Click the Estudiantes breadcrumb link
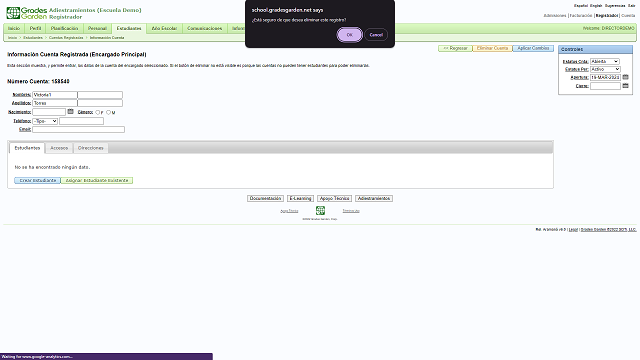Image resolution: width=640 pixels, height=360 pixels. point(33,38)
